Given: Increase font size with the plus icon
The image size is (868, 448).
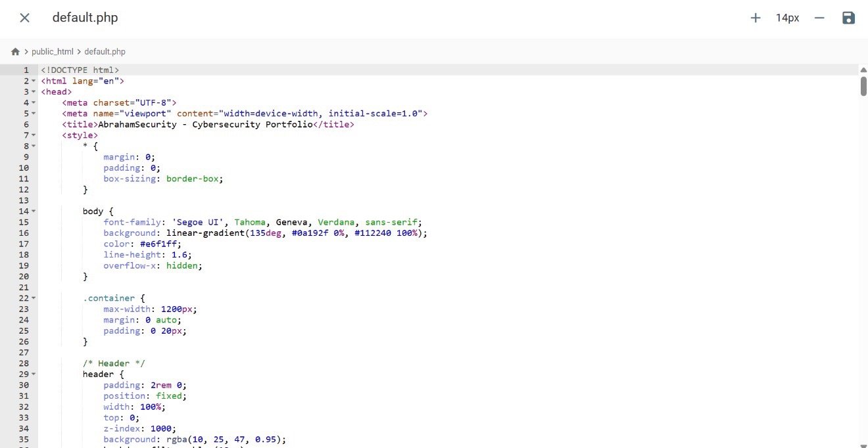Looking at the screenshot, I should coord(756,18).
